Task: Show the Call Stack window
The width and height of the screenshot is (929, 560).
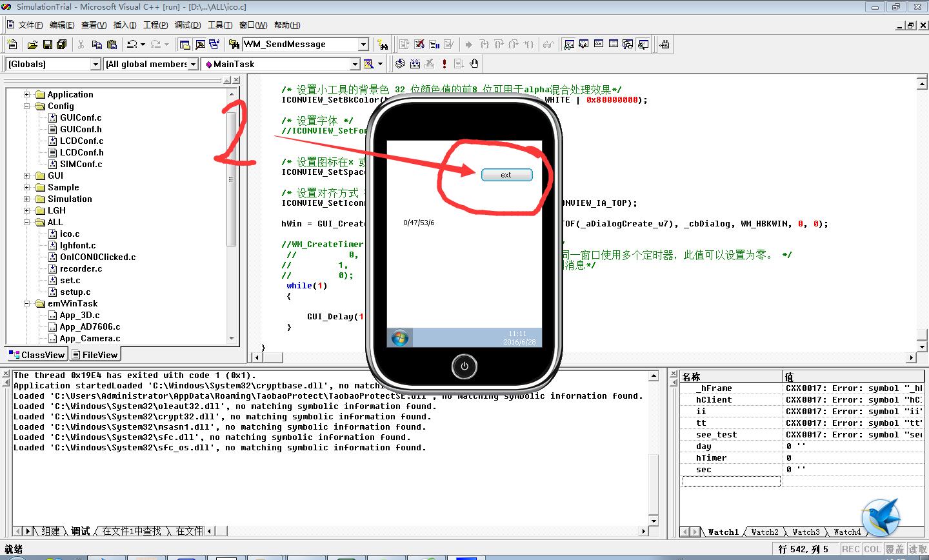Action: 628,45
